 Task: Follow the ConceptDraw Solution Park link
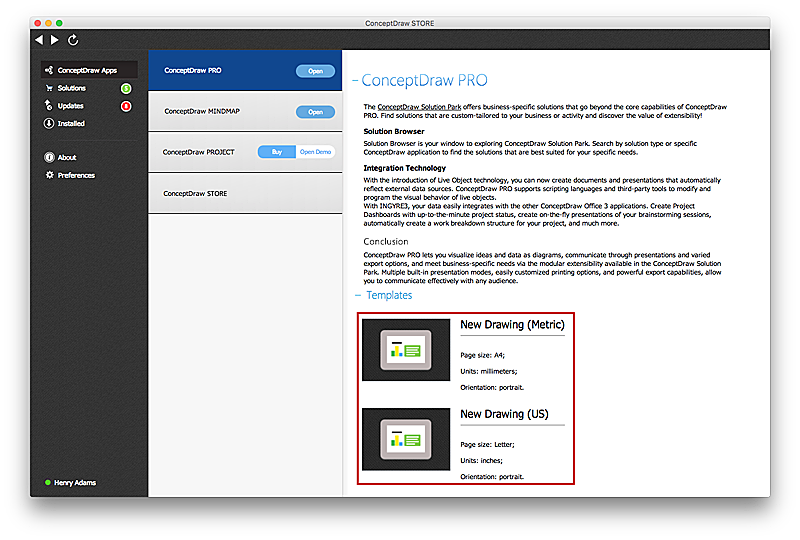419,107
